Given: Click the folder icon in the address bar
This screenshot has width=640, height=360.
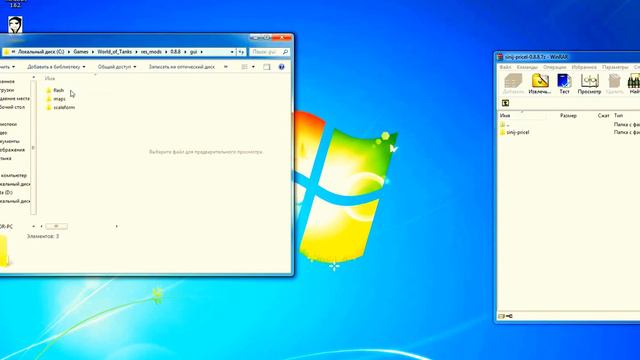Looking at the screenshot, I should (7, 52).
